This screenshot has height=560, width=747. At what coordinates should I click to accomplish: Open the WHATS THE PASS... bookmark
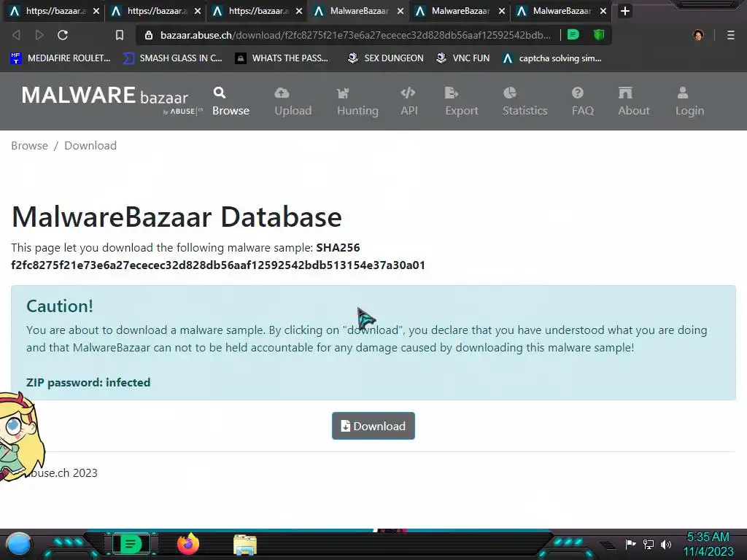point(282,58)
